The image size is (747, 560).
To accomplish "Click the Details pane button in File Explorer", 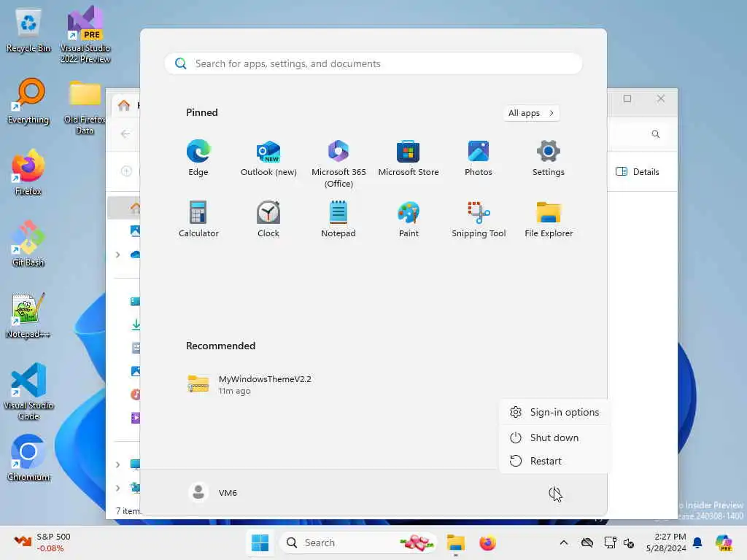I will pos(638,172).
